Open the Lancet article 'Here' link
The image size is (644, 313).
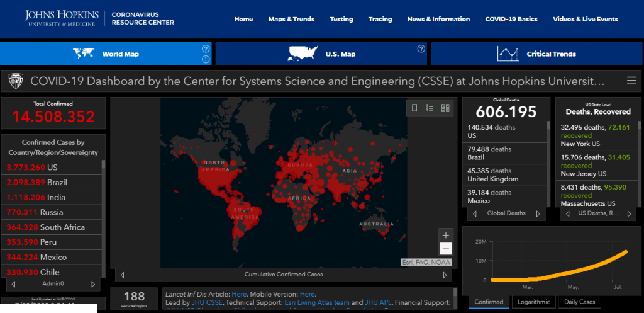[x=239, y=295]
